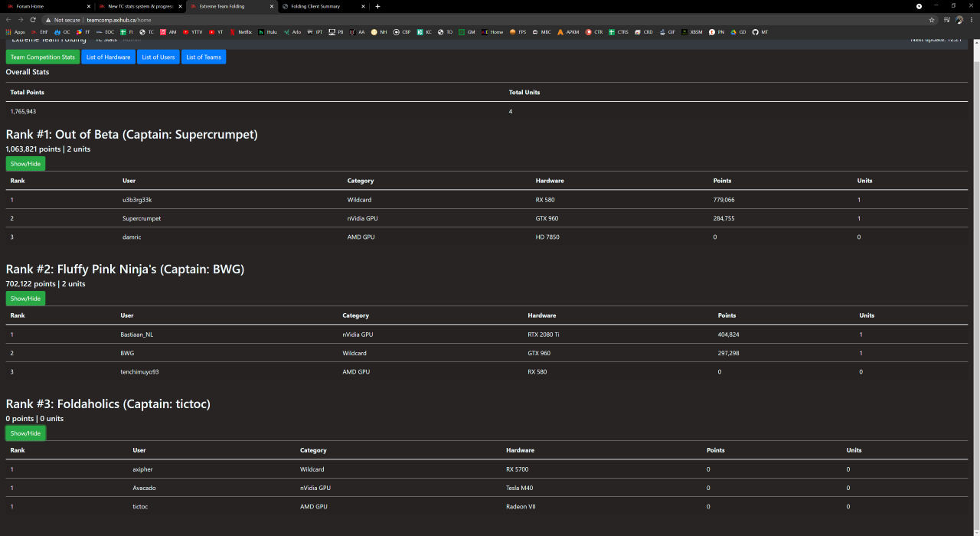Viewport: 980px width, 536px height.
Task: Toggle Show/Hide for the Foldaholics team
Action: [25, 433]
